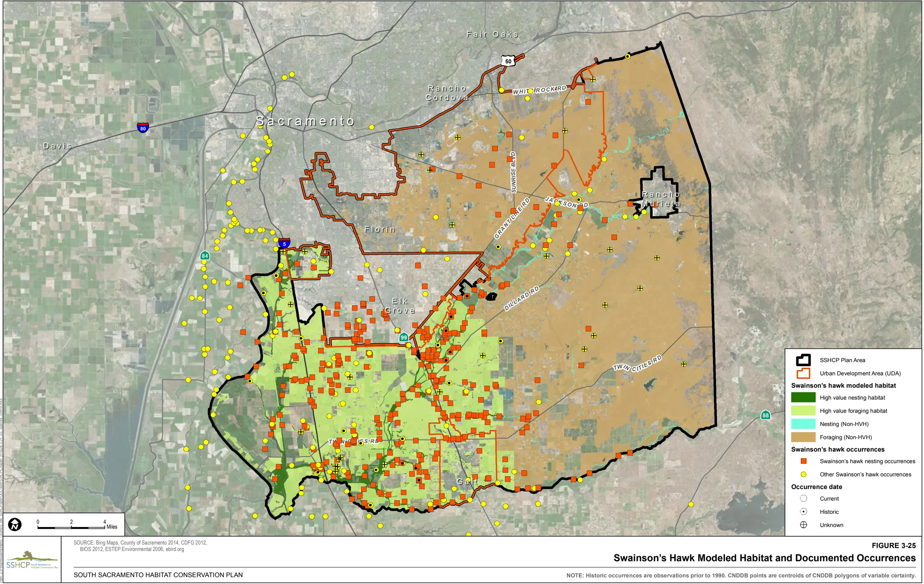Click the High value nesting habitat swatch
Image resolution: width=924 pixels, height=584 pixels.
pos(803,398)
